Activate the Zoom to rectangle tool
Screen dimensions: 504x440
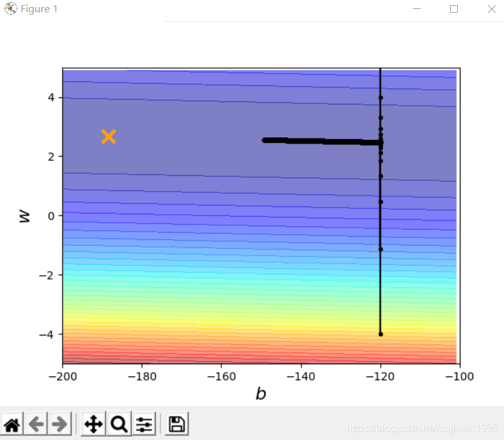coord(119,424)
